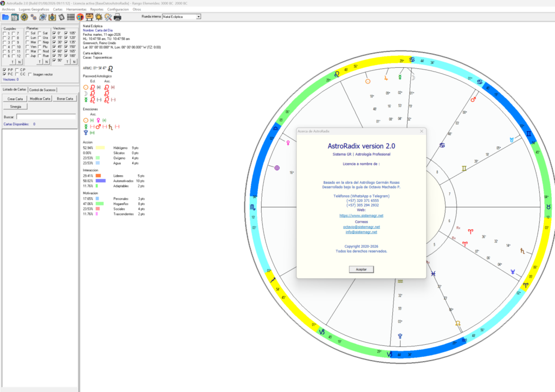Print using the printer toolbar icon

click(x=118, y=17)
